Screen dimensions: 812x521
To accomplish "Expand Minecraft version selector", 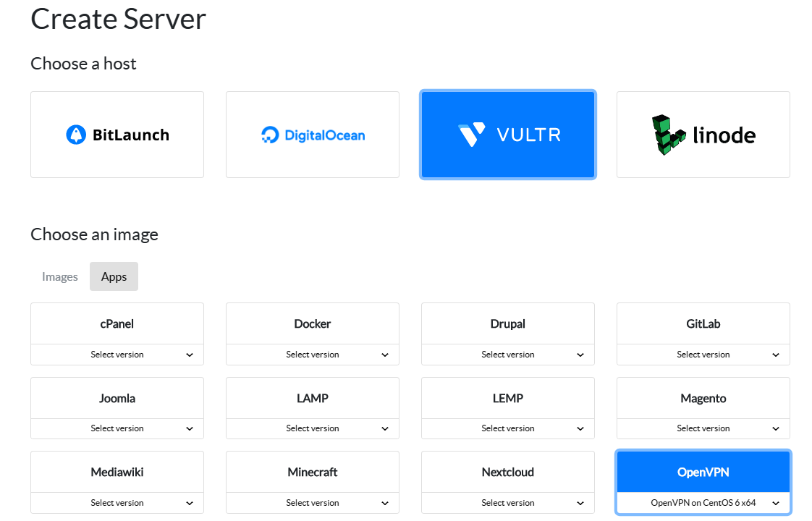I will point(312,503).
